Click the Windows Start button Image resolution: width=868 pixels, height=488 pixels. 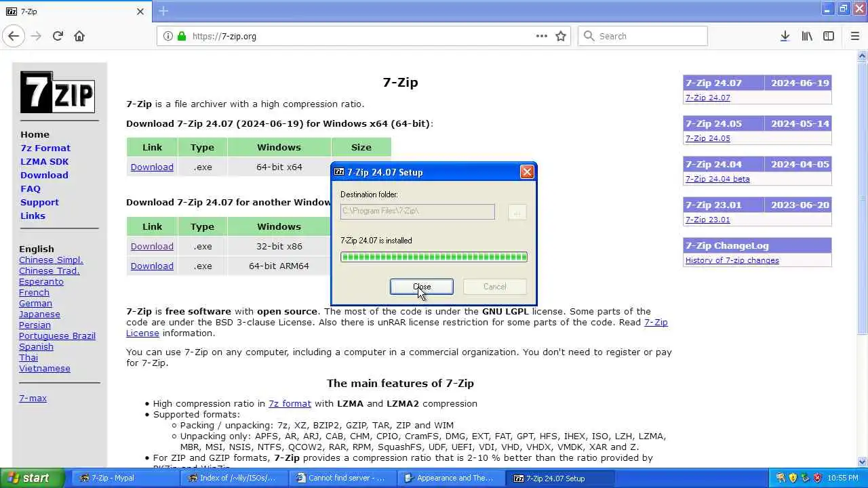pyautogui.click(x=32, y=478)
